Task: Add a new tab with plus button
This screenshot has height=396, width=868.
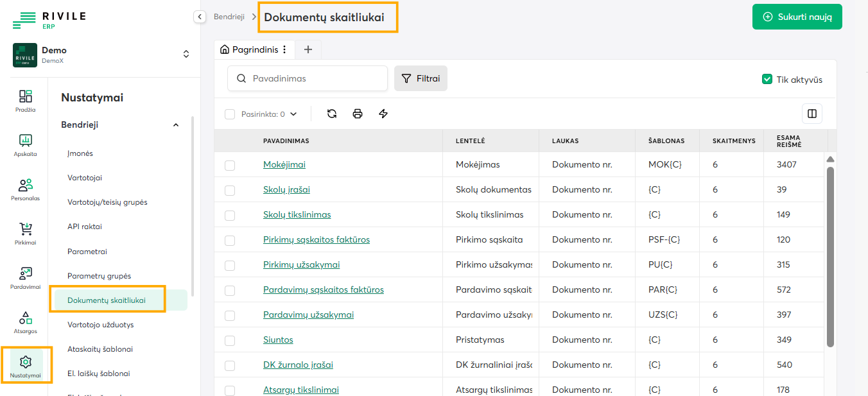Action: click(x=308, y=49)
